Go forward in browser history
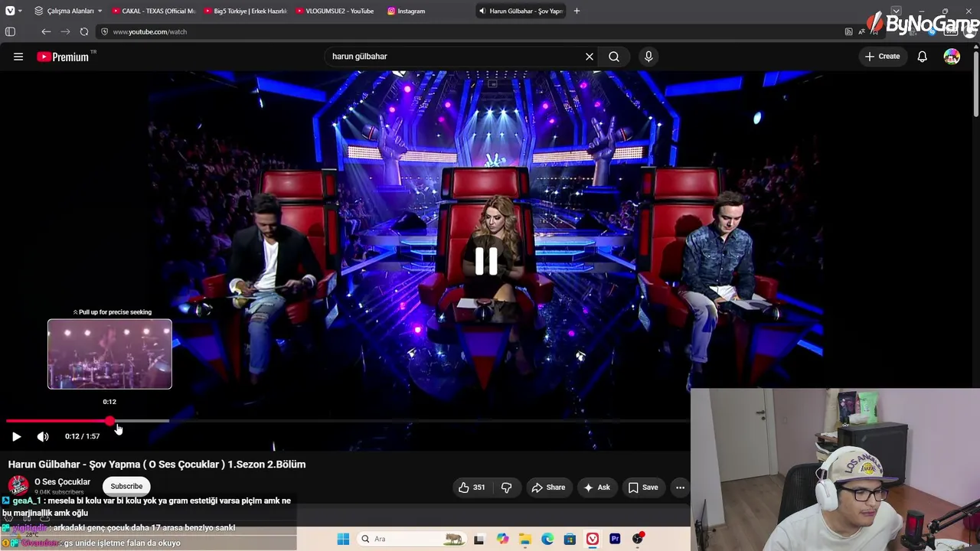Screen dimensions: 980x551 coord(65,31)
